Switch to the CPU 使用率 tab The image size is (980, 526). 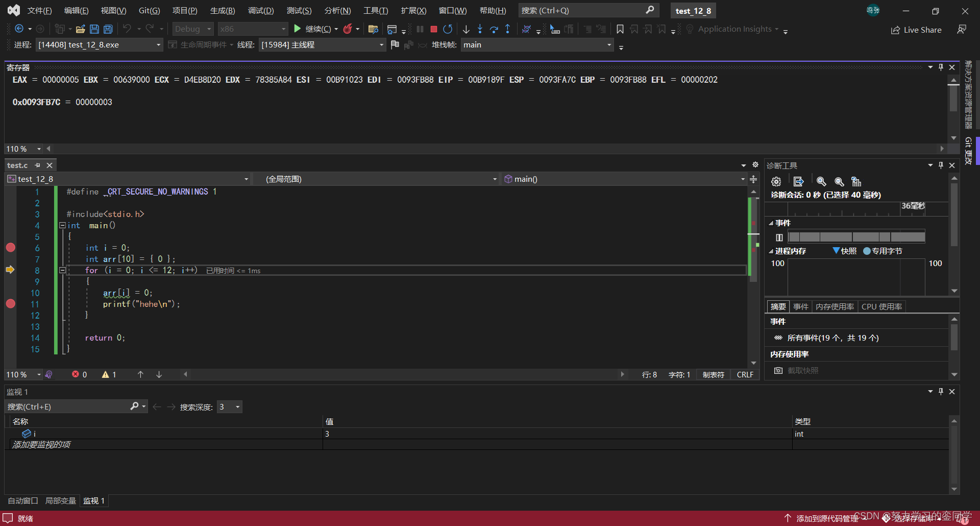pyautogui.click(x=881, y=306)
